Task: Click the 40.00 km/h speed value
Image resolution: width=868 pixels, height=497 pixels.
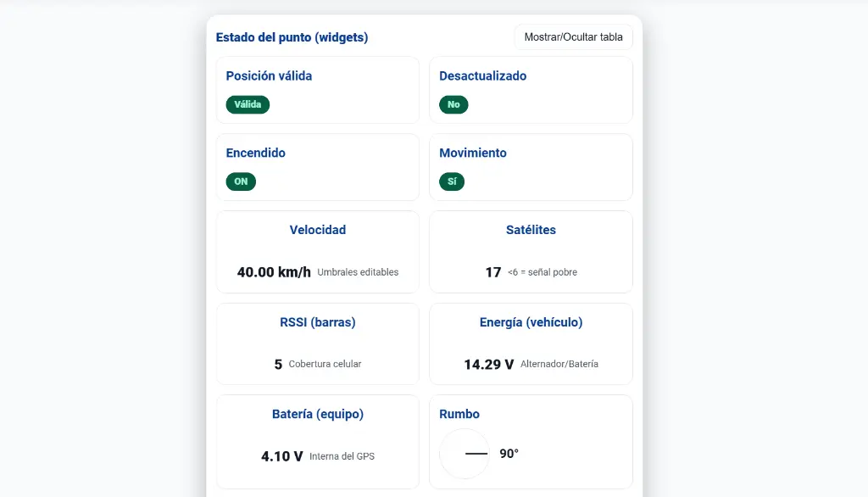Action: tap(273, 271)
